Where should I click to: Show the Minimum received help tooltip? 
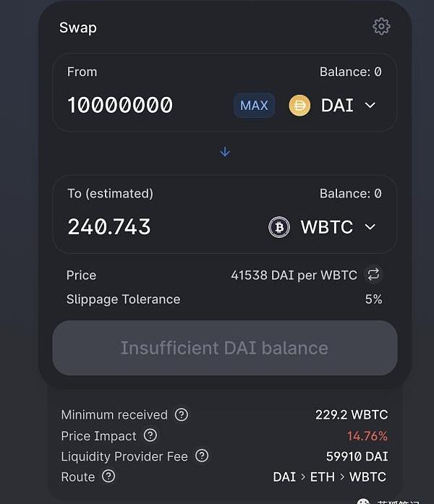point(182,415)
